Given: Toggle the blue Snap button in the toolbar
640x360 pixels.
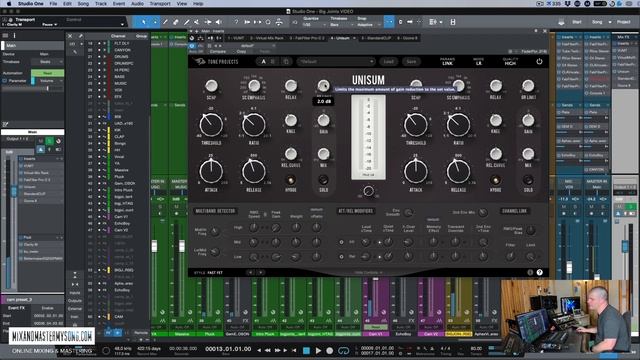Looking at the screenshot, I should coord(389,22).
